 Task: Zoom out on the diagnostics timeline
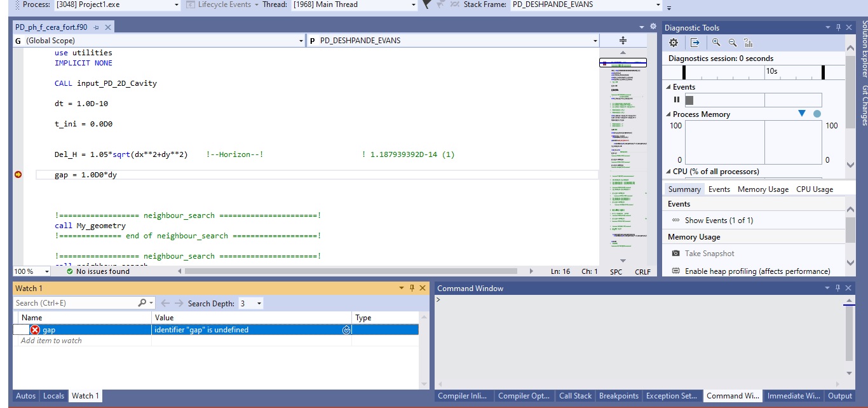click(x=732, y=43)
